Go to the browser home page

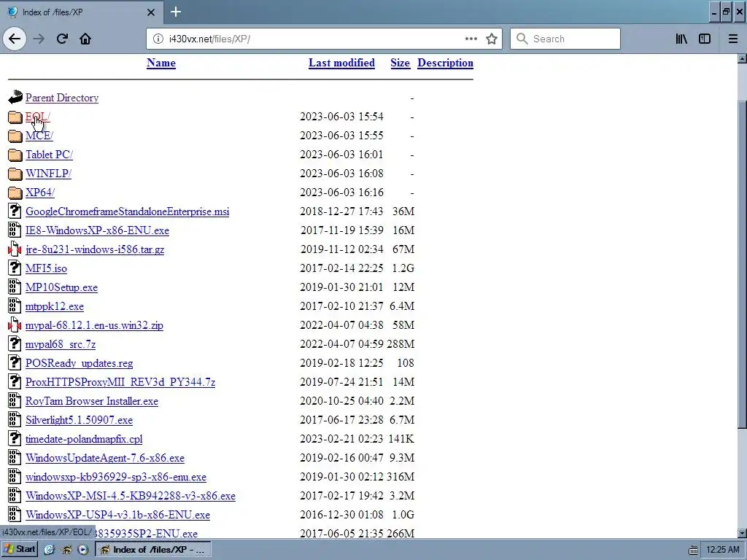[85, 39]
